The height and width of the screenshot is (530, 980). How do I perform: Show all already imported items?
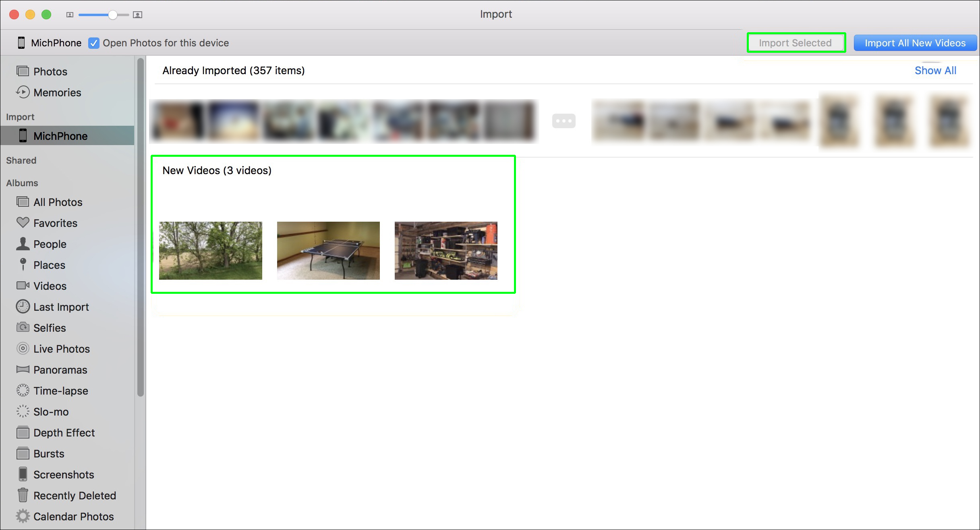click(935, 71)
